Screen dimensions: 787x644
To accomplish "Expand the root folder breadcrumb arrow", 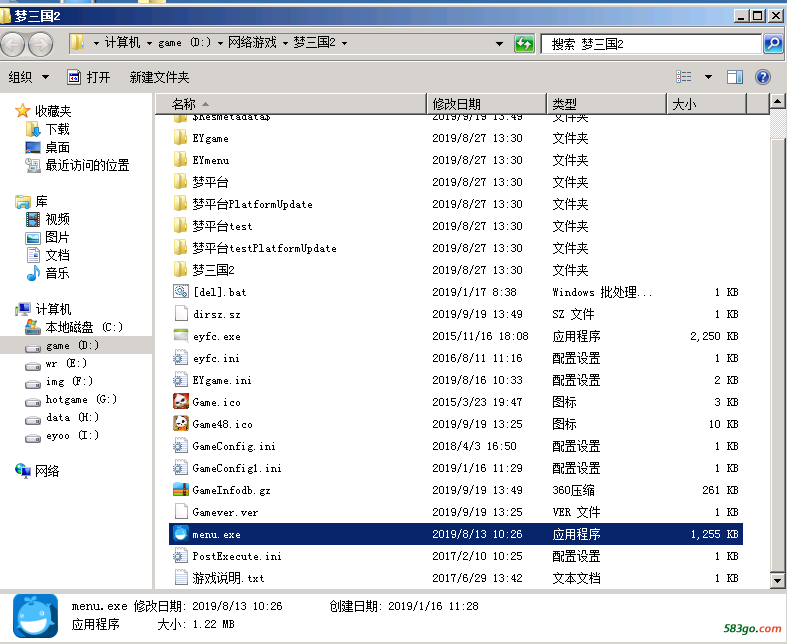I will click(x=96, y=44).
